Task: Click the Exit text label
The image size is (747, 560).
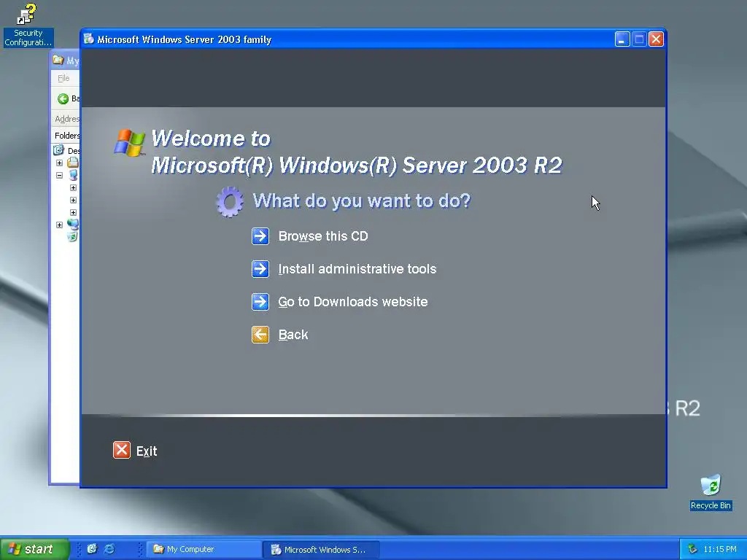Action: (147, 451)
